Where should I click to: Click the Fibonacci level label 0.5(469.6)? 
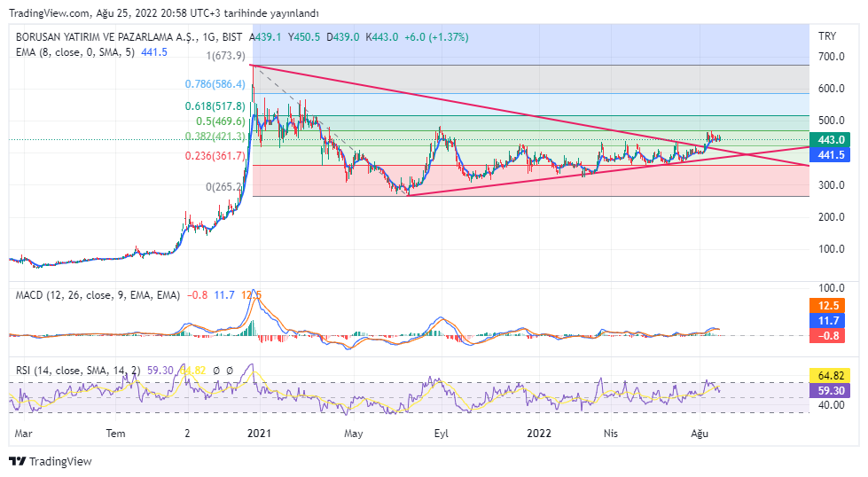point(220,121)
